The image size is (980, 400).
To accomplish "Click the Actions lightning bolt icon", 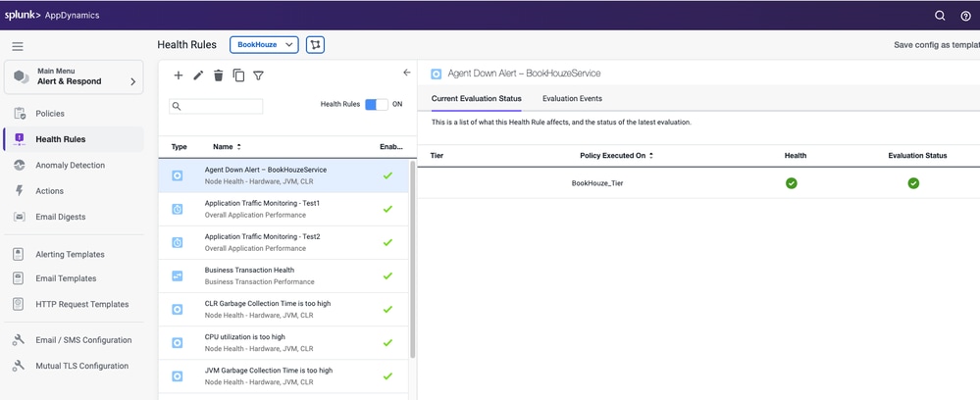I will [x=20, y=190].
